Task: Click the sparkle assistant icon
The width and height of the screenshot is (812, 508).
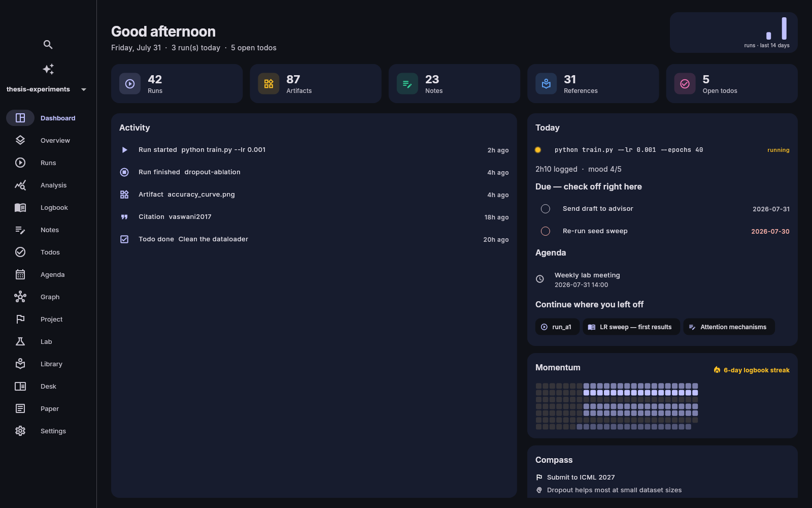Action: click(x=48, y=69)
